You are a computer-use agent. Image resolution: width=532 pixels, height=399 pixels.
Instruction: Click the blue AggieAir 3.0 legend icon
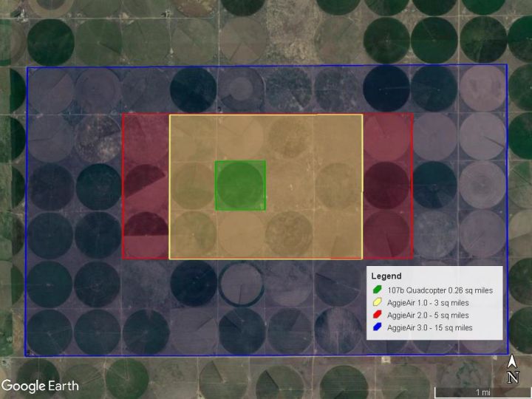[378, 327]
